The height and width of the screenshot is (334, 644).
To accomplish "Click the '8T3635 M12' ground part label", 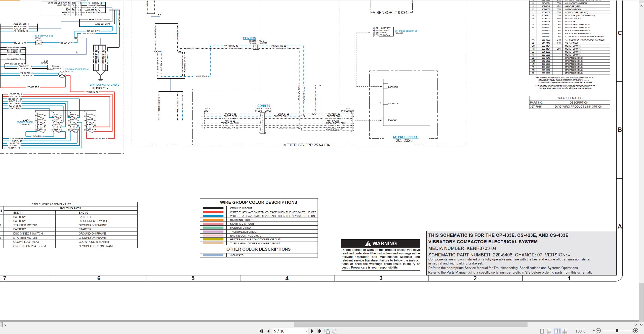I will coord(100,88).
